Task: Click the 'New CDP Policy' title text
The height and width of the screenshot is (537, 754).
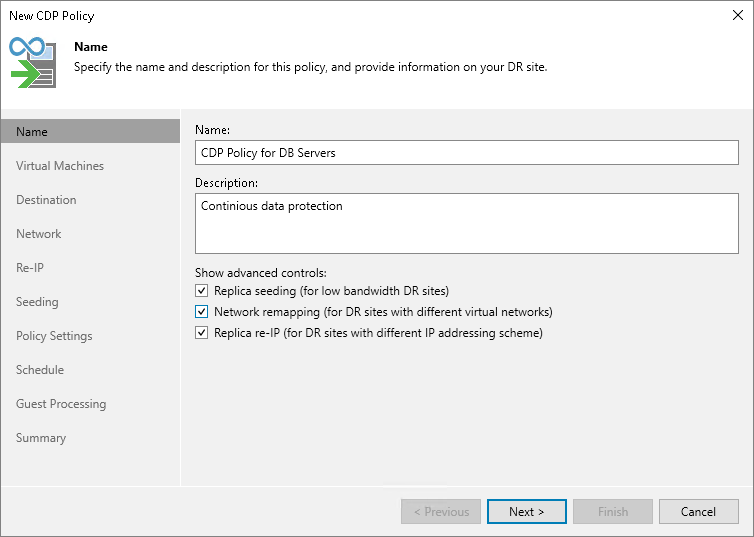Action: click(x=51, y=16)
